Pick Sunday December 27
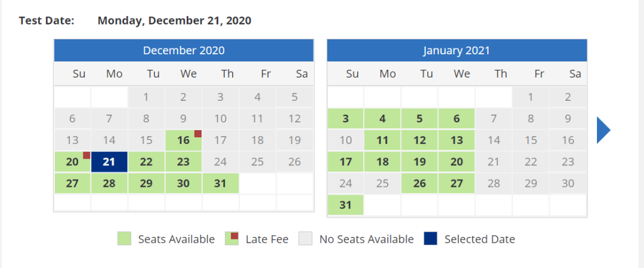The width and height of the screenshot is (644, 268). point(72,183)
